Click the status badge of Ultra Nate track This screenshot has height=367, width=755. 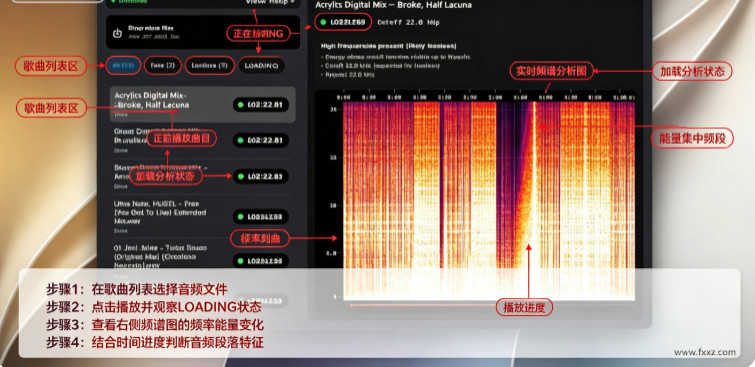click(x=260, y=217)
